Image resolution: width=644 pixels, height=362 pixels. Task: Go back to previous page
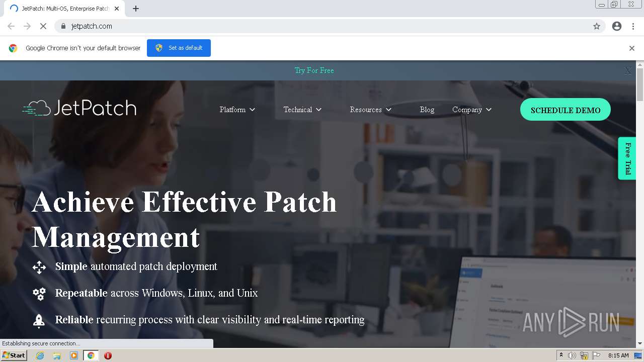(x=11, y=26)
